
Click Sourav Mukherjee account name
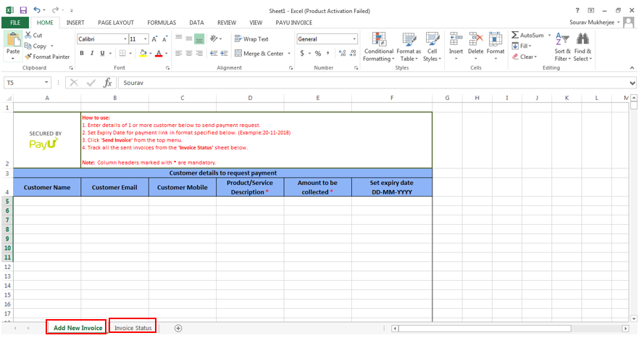coord(592,22)
